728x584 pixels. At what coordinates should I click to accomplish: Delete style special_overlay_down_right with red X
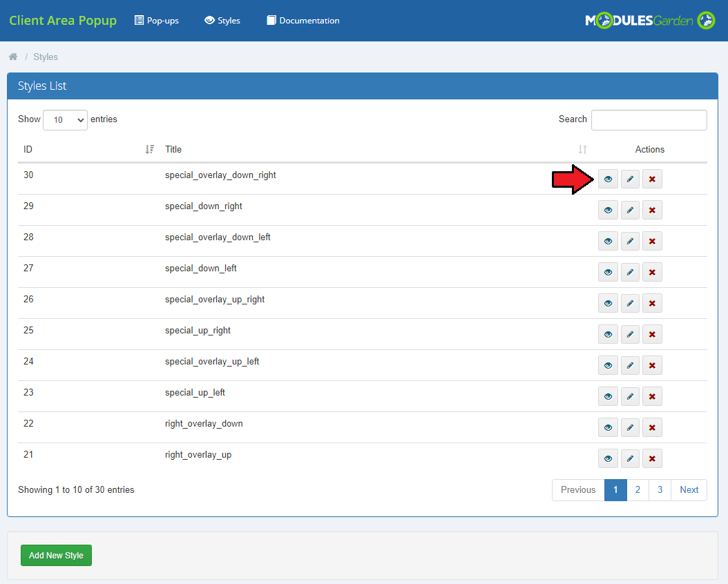pos(652,179)
